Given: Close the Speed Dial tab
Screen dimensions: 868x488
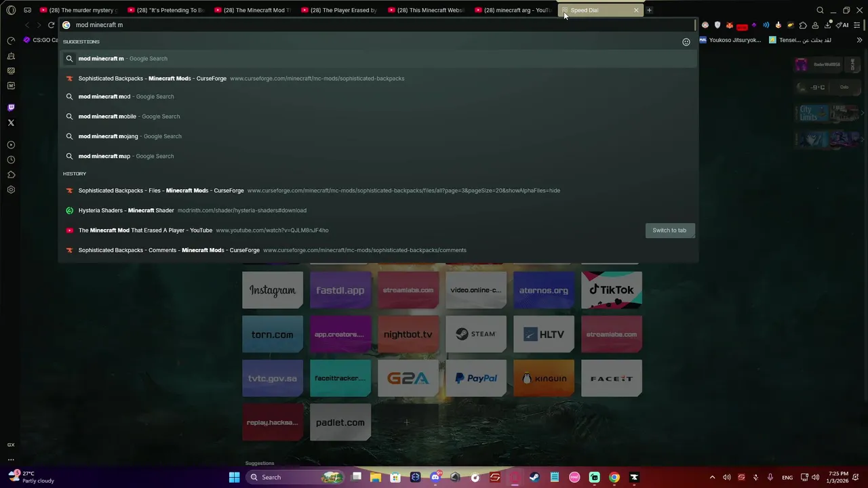Looking at the screenshot, I should coord(636,10).
